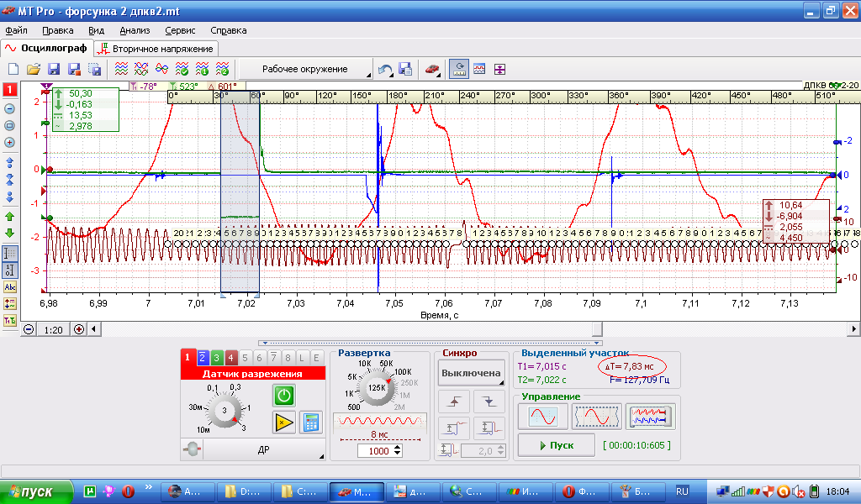Create a new file from toolbar
This screenshot has width=861, height=504.
click(x=13, y=69)
